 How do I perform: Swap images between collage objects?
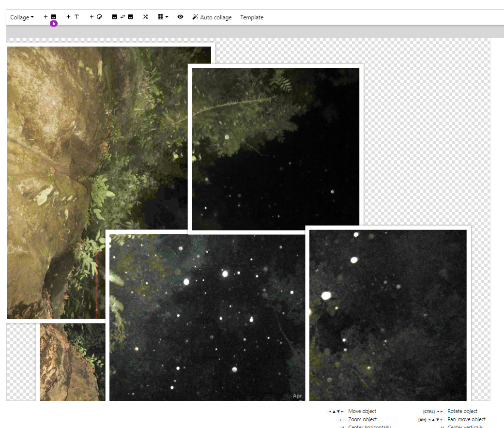122,17
